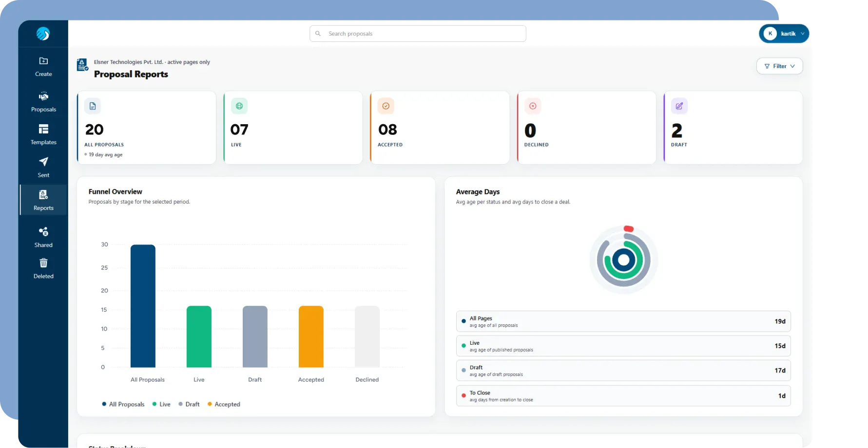Click the Proposal Reports page title

[x=131, y=74]
